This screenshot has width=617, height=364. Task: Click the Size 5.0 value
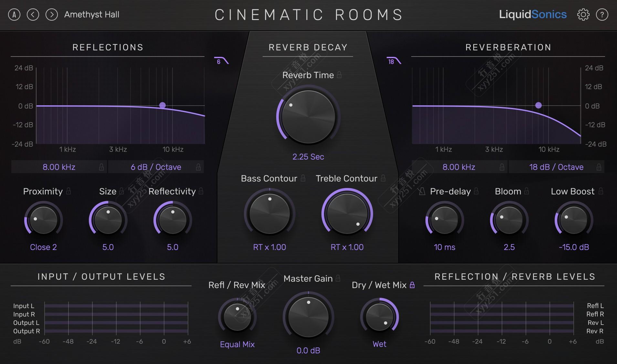pos(108,247)
